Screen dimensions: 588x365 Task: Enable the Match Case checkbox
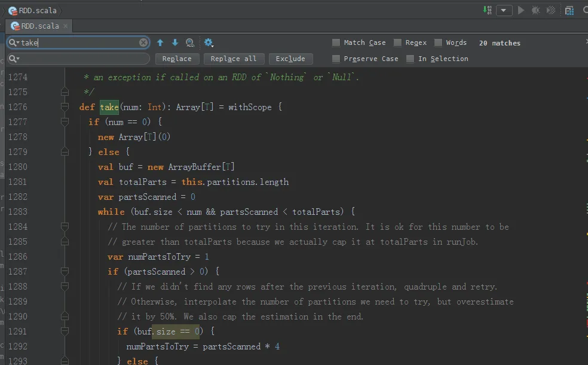click(x=336, y=42)
